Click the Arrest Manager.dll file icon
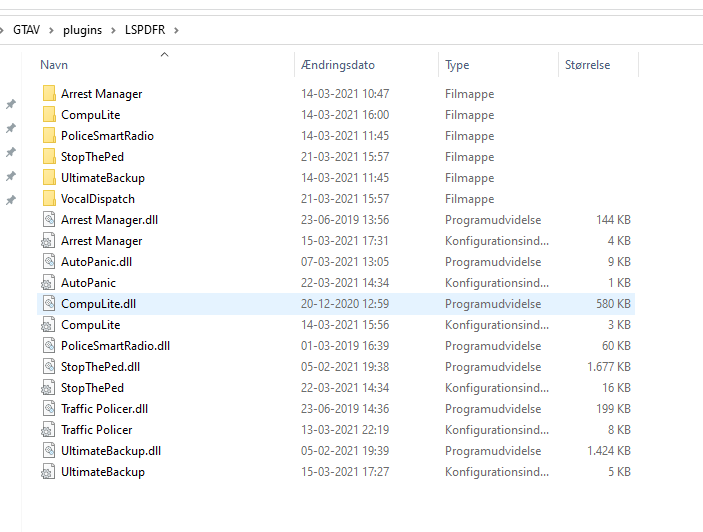Viewport: 703px width, 532px height. 49,220
